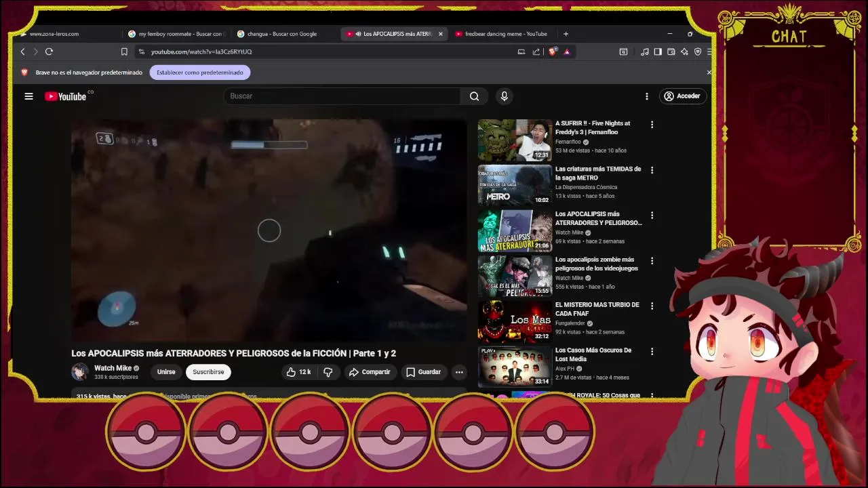Click the share icon in the address bar
868x488 pixels.
[536, 52]
